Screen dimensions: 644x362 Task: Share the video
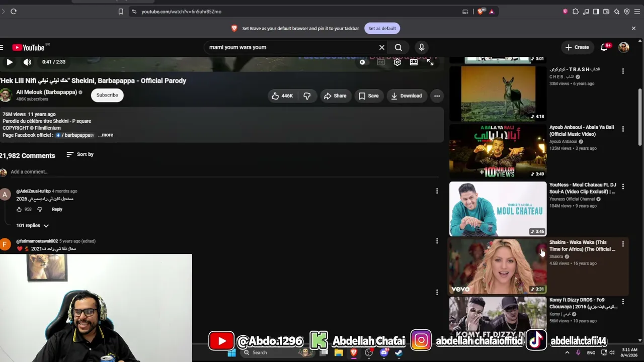pos(335,96)
